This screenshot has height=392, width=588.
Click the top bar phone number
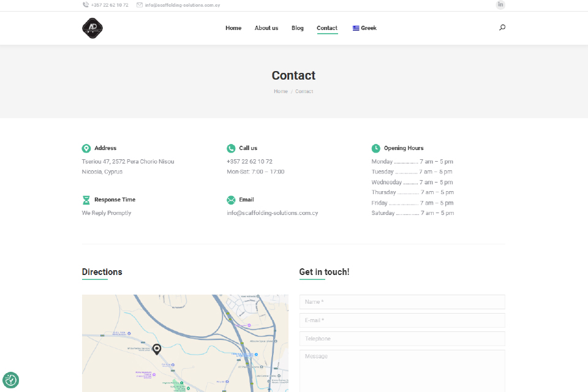pos(110,5)
